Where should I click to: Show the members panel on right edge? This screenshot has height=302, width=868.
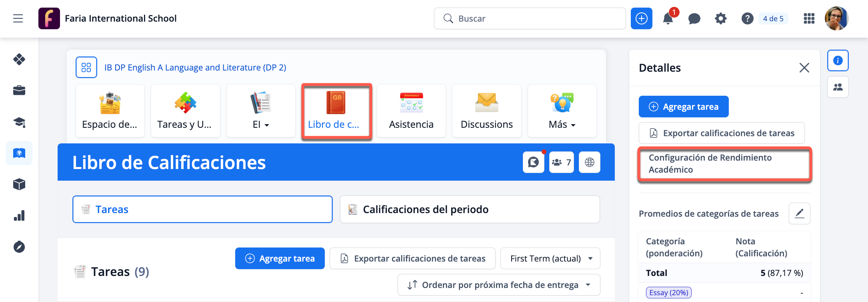(838, 87)
